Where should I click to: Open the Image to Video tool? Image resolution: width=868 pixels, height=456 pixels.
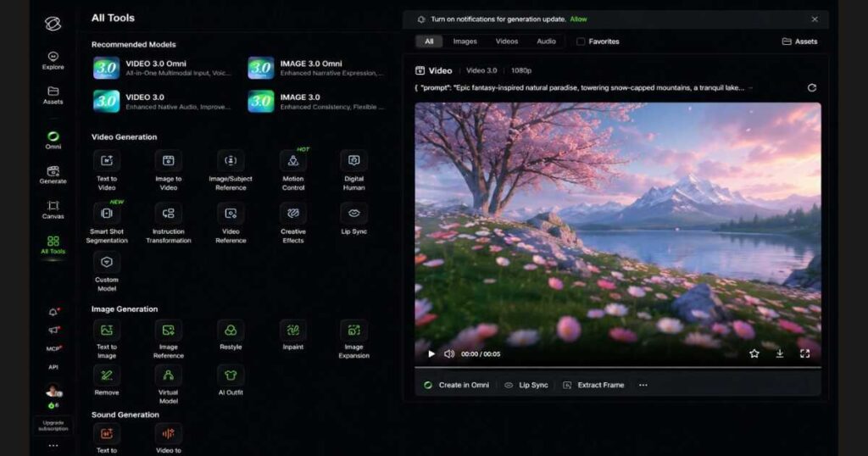pos(169,170)
